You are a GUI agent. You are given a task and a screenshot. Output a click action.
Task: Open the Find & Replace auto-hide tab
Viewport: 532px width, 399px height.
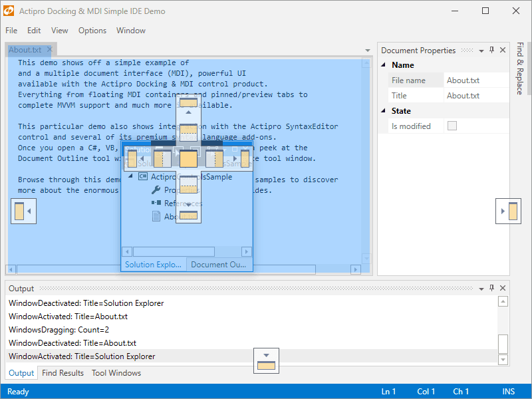pyautogui.click(x=520, y=68)
